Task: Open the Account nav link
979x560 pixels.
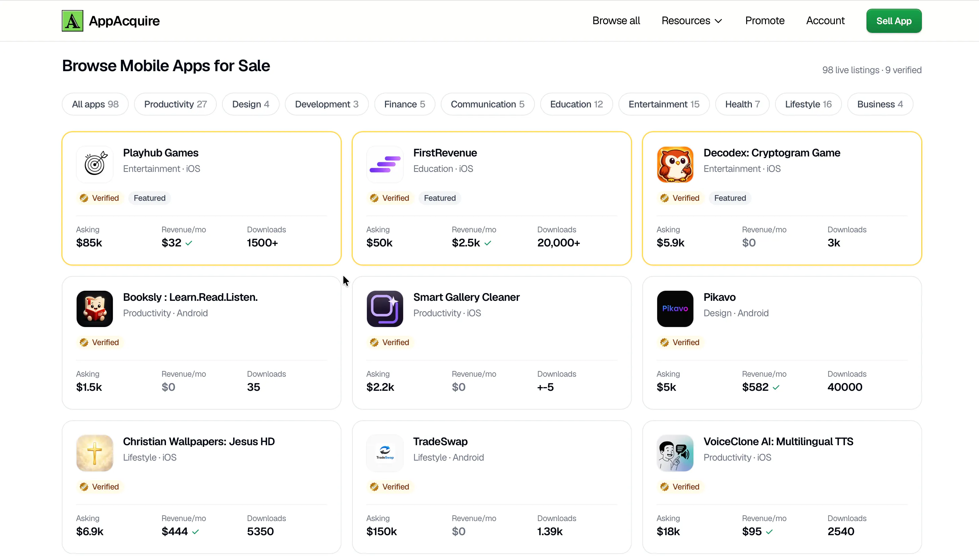Action: click(x=825, y=21)
